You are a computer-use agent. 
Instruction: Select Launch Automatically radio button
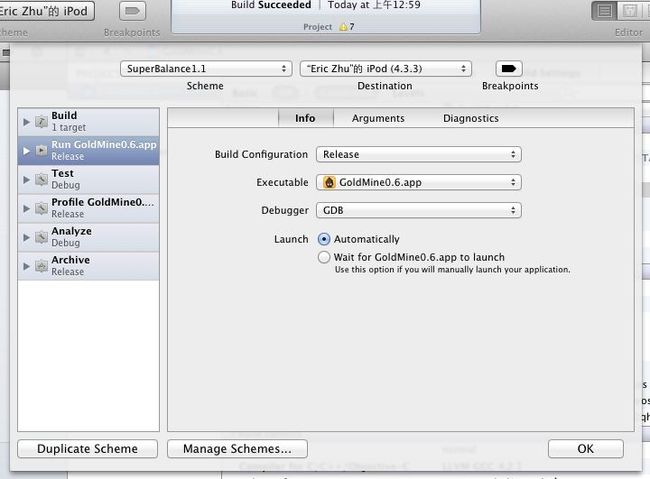click(324, 239)
